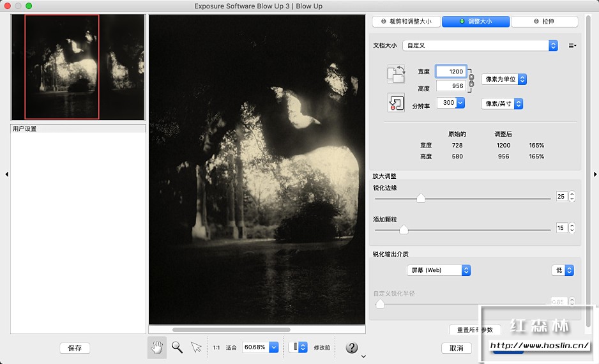Click the 锐化边缘 slider handle
Screen dimensions: 599x364
pos(421,199)
